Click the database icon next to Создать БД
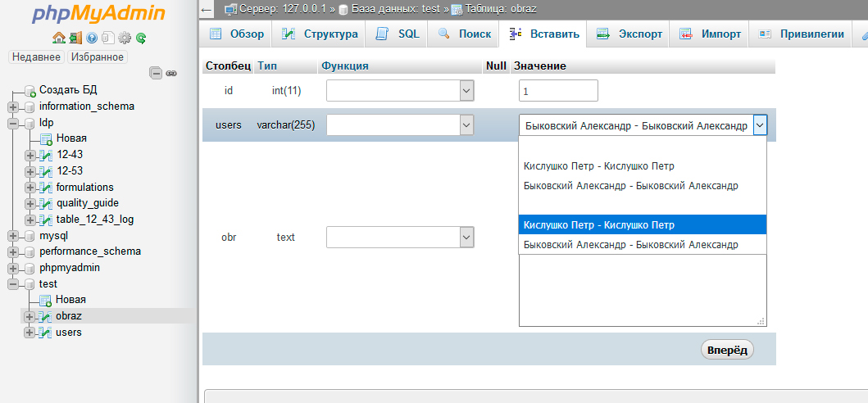Image resolution: width=868 pixels, height=403 pixels. pyautogui.click(x=30, y=91)
